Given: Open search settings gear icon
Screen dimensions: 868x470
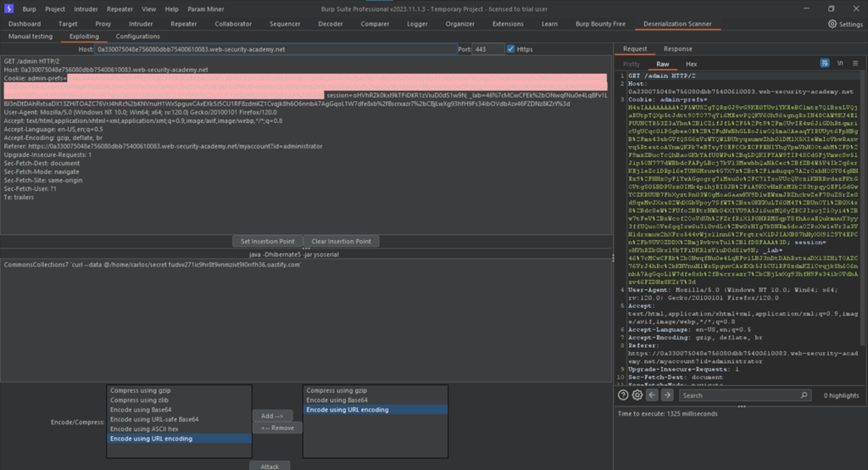Looking at the screenshot, I should coord(637,395).
